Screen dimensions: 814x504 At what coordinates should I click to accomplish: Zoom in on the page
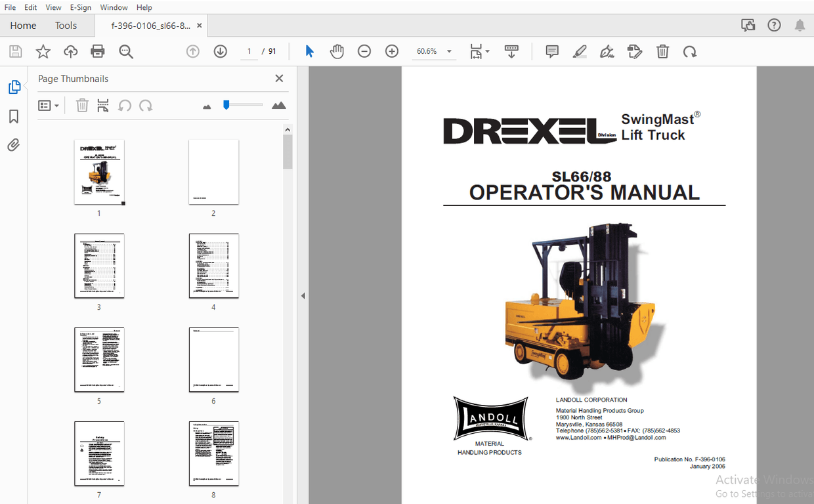391,51
